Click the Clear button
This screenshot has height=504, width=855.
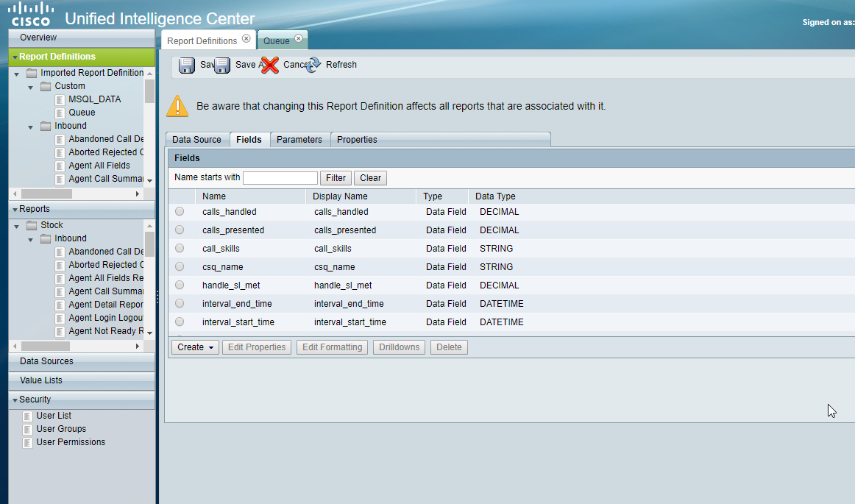pos(370,177)
